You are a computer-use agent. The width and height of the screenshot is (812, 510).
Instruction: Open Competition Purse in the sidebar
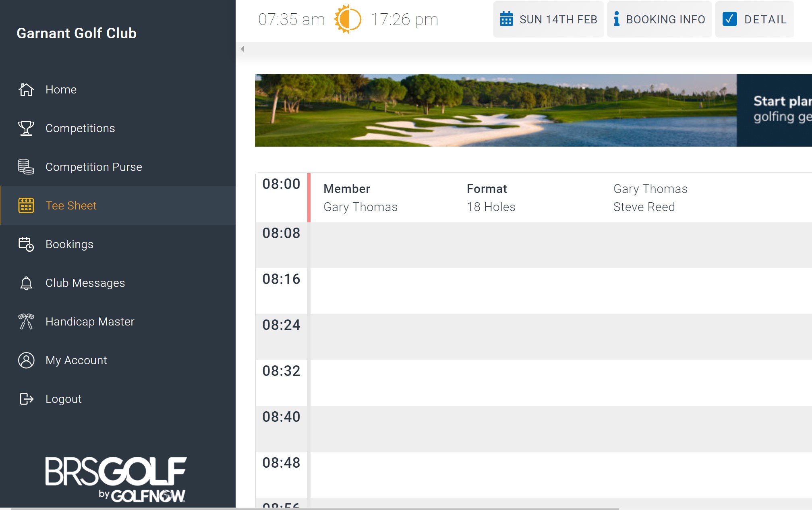tap(118, 167)
